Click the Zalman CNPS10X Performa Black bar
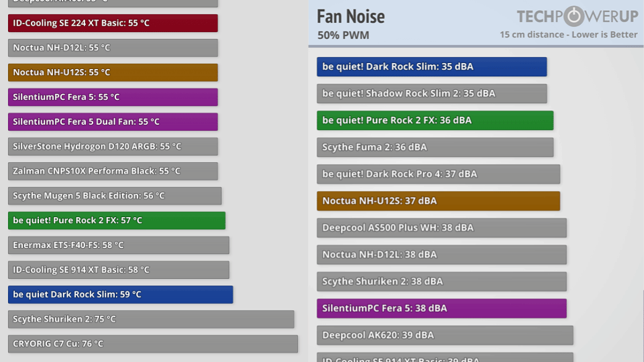Viewport: 644px width, 362px height. point(113,171)
